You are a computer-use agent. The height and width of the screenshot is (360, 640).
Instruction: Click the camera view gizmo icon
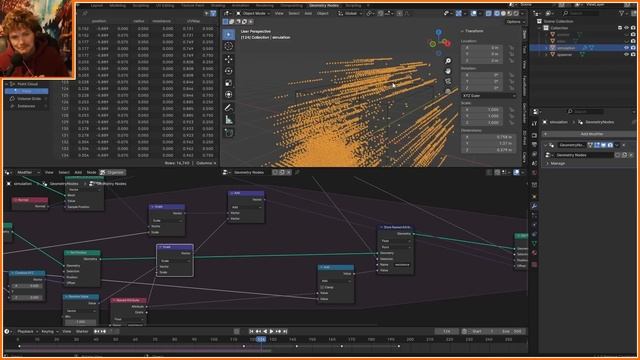click(x=448, y=81)
